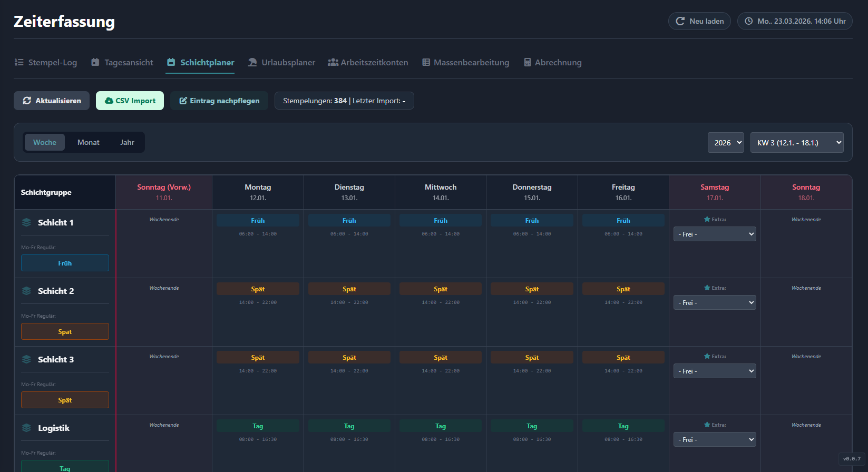The width and height of the screenshot is (868, 472).
Task: Click the layers icon beside Logistik
Action: 26,428
